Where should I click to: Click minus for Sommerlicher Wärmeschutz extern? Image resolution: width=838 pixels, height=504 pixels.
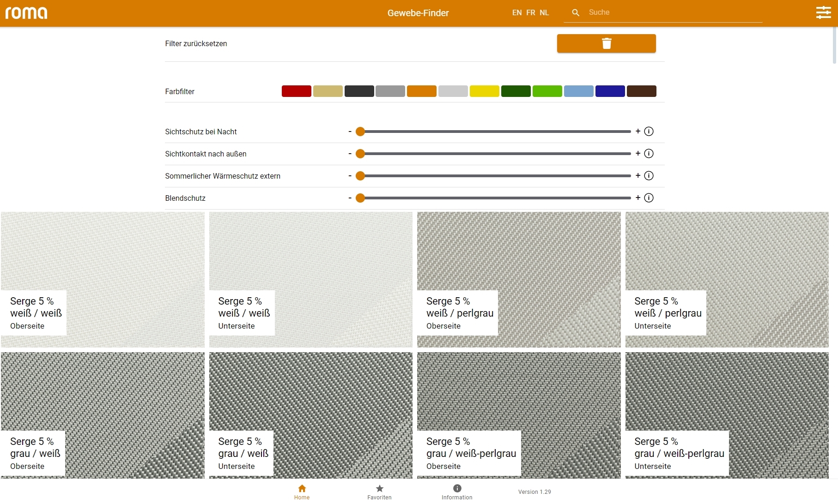pos(350,176)
